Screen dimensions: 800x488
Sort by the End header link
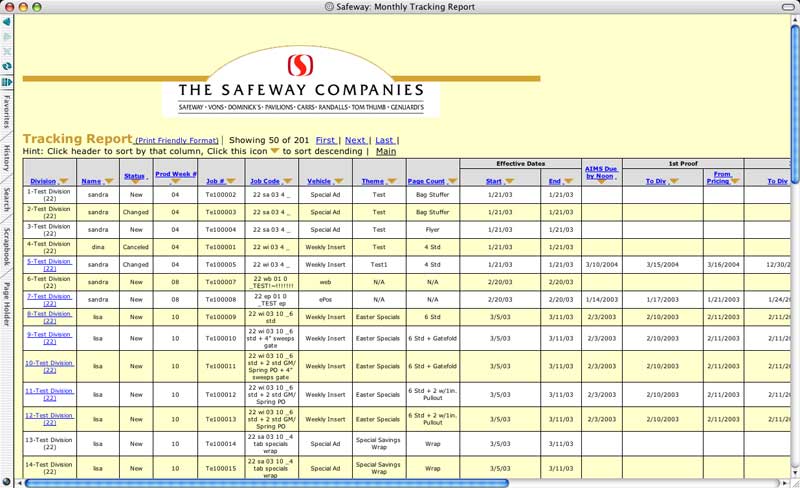point(555,181)
